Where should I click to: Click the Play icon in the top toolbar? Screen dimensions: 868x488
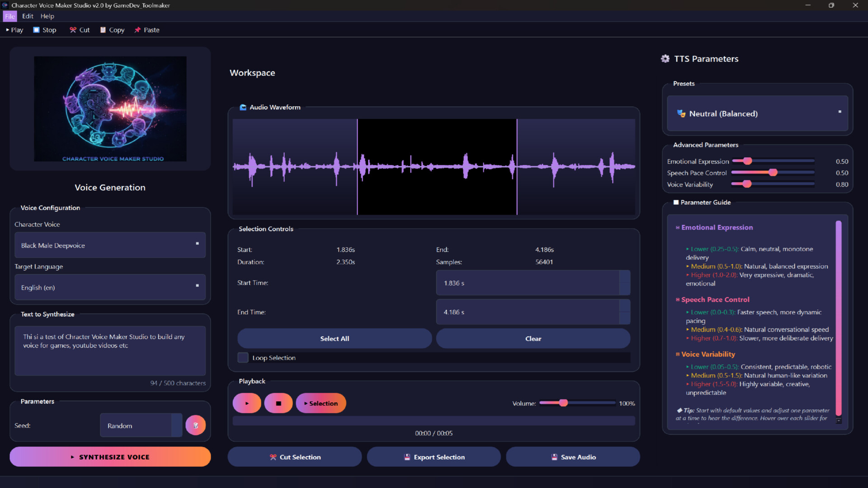point(7,30)
